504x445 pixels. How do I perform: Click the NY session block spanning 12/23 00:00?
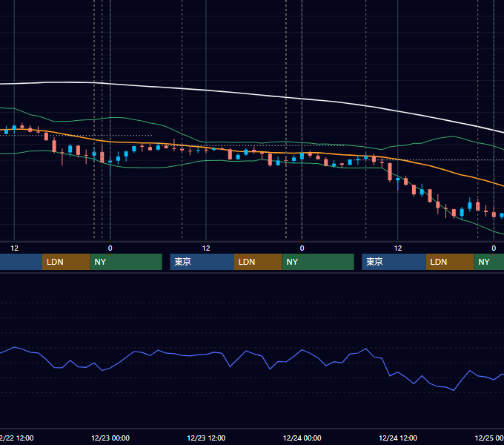[x=126, y=262]
